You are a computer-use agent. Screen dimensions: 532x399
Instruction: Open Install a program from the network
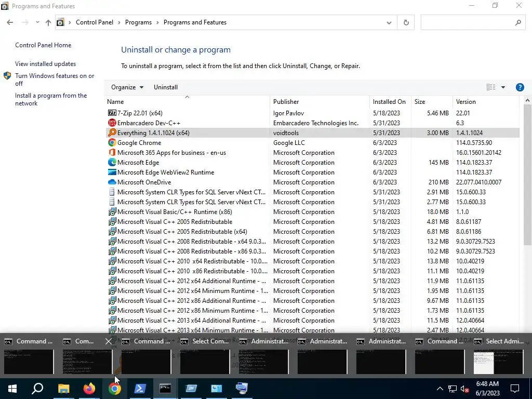point(51,99)
